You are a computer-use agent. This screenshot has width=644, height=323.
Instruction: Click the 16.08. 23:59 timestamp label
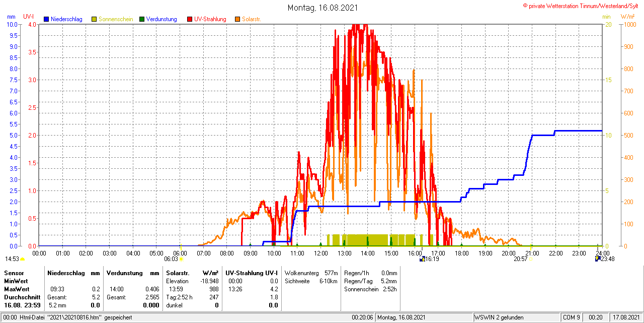point(22,305)
